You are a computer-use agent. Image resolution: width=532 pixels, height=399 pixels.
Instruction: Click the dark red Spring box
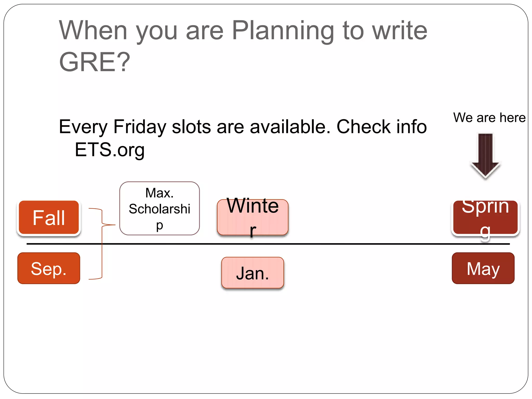click(485, 218)
